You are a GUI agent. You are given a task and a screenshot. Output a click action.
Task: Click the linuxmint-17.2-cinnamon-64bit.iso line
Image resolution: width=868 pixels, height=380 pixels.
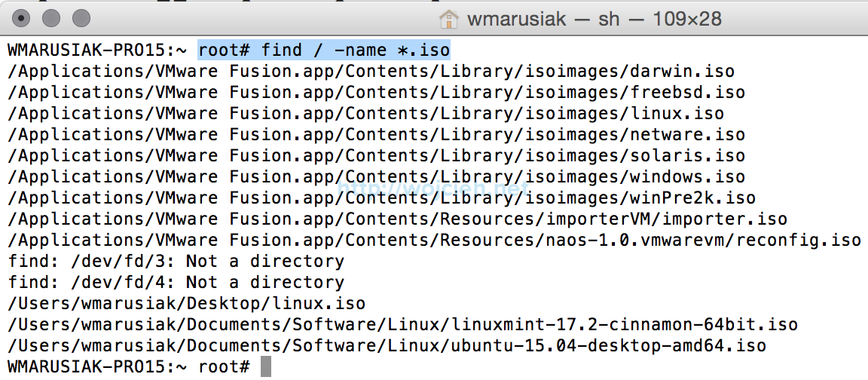tap(402, 325)
